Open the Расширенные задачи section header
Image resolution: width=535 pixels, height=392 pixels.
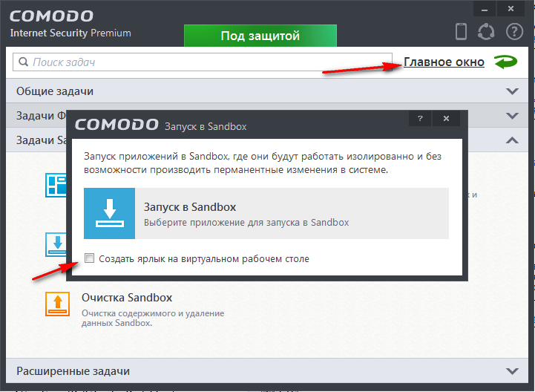(x=267, y=370)
